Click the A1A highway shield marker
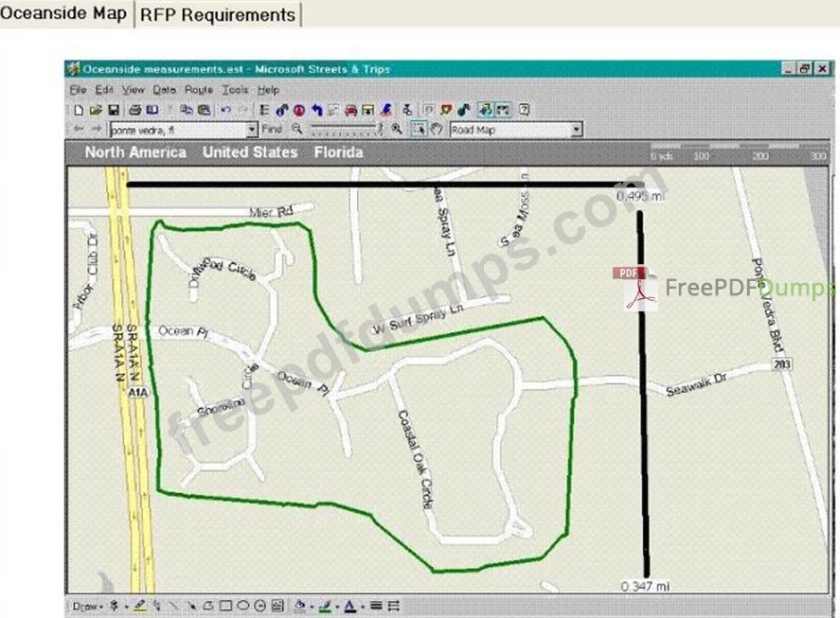 [137, 393]
